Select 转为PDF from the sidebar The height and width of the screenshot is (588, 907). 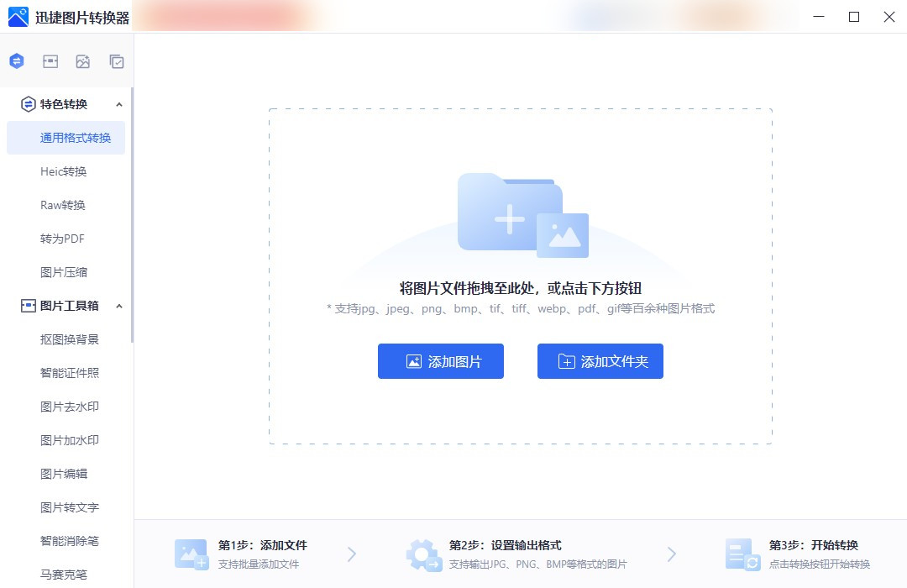point(60,239)
